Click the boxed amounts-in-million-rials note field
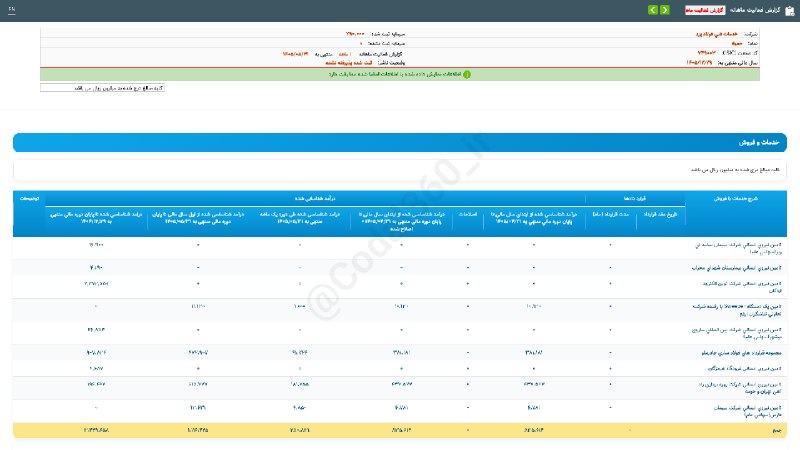This screenshot has height=450, width=800. click(x=102, y=88)
